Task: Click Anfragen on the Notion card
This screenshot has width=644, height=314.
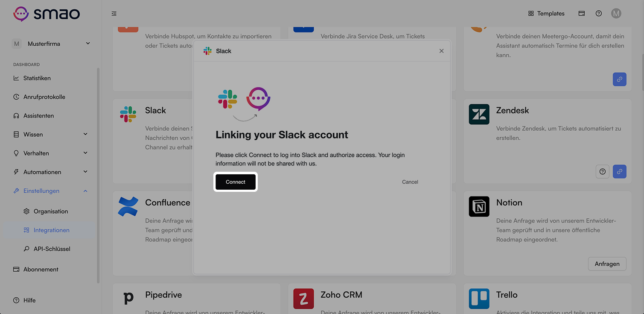Action: click(x=607, y=264)
